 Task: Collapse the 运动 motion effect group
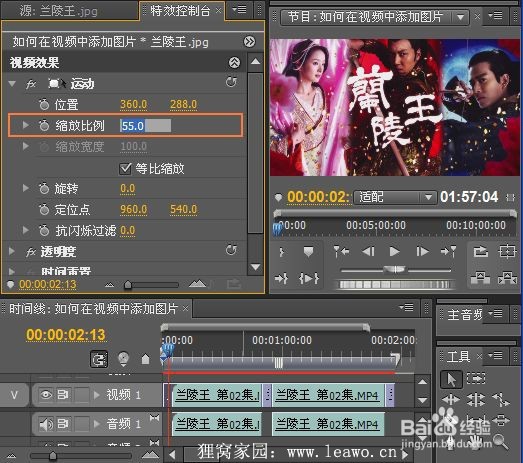tap(12, 83)
